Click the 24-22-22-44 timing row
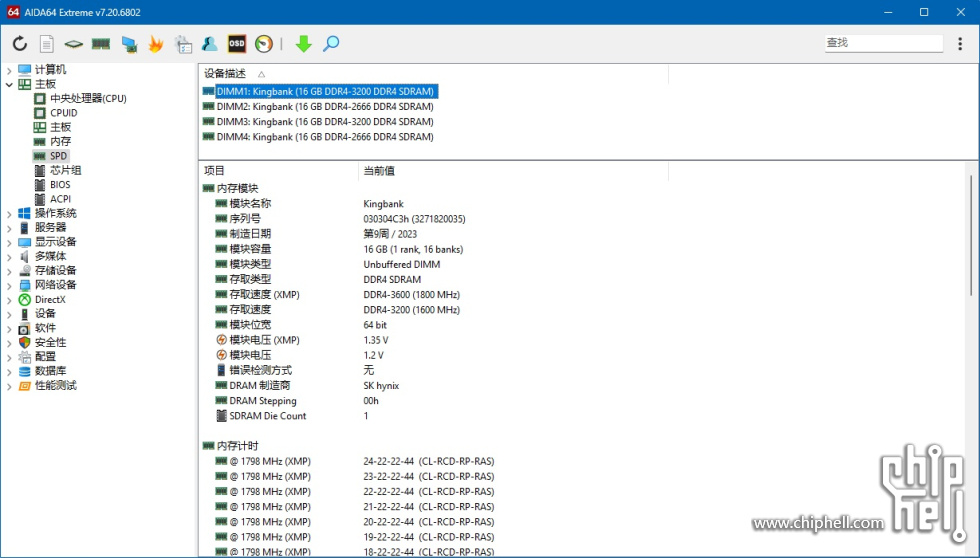 pyautogui.click(x=354, y=461)
